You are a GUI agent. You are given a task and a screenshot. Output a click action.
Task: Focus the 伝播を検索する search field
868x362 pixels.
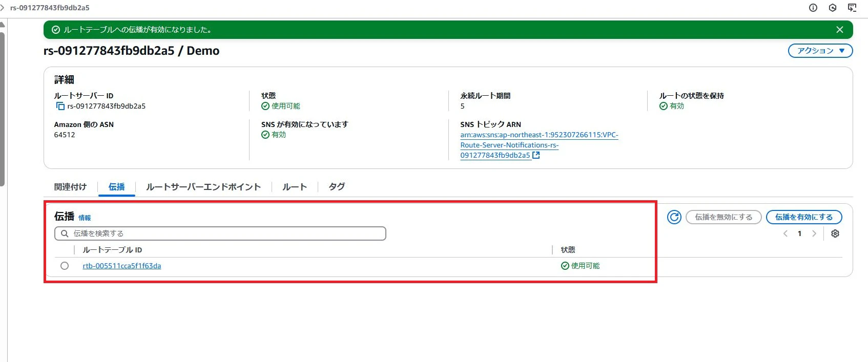click(220, 233)
